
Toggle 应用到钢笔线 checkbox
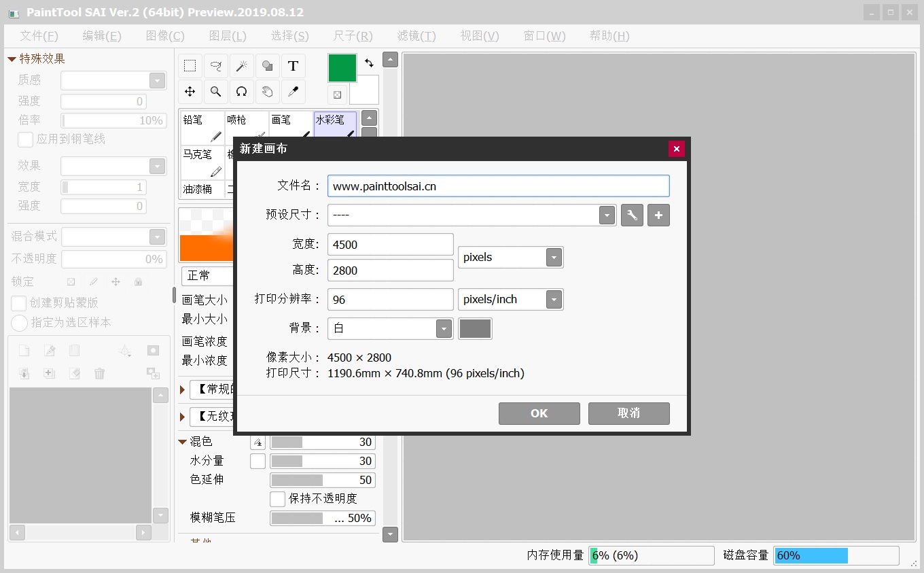click(x=25, y=139)
